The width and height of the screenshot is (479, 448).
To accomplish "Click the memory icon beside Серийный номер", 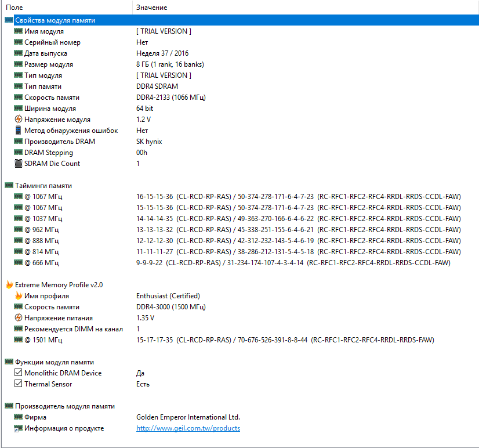I will 19,42.
